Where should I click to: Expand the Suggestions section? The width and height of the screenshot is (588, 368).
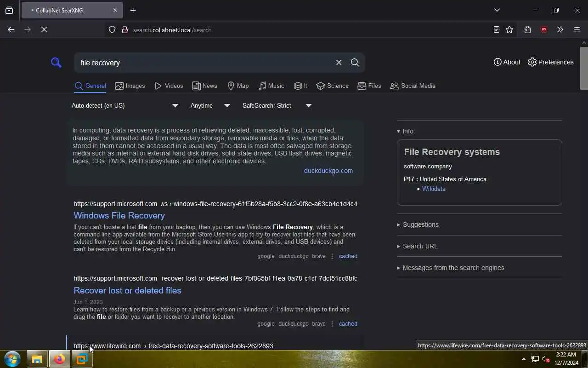pos(418,224)
